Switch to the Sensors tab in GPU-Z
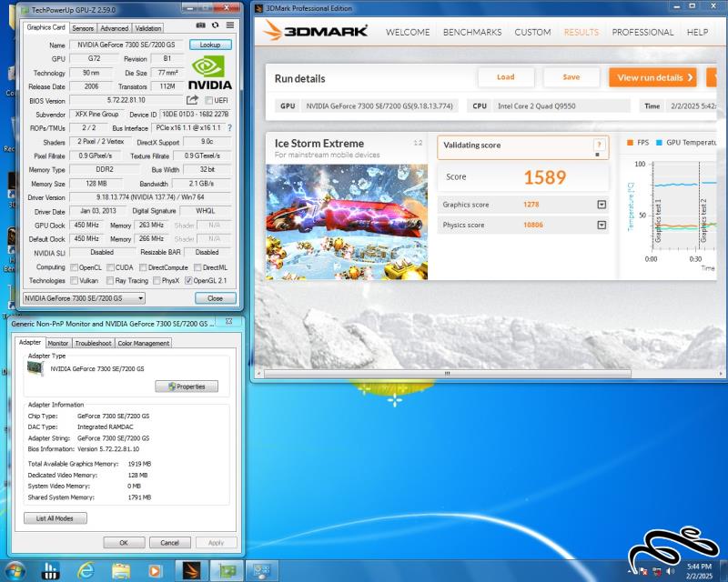 coord(83,28)
